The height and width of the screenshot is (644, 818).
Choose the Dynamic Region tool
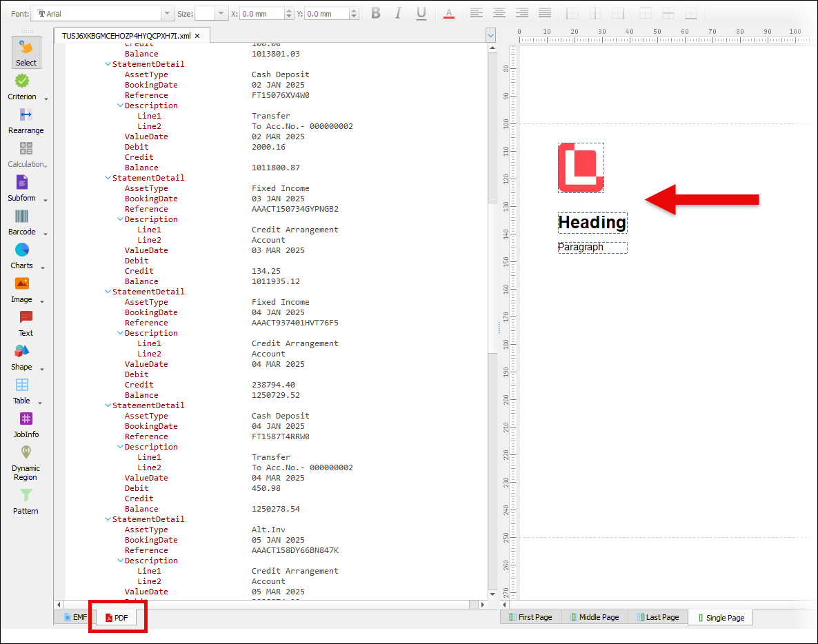coord(26,463)
